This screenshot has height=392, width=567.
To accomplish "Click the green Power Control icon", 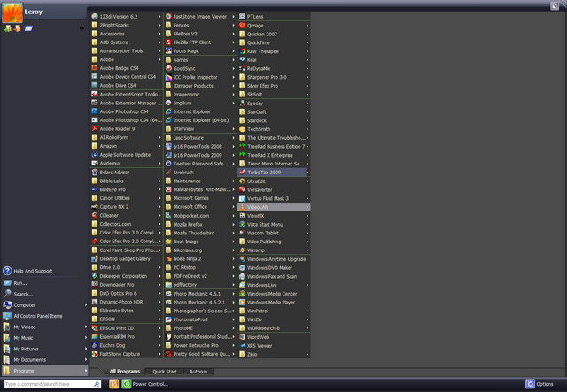I will point(126,384).
